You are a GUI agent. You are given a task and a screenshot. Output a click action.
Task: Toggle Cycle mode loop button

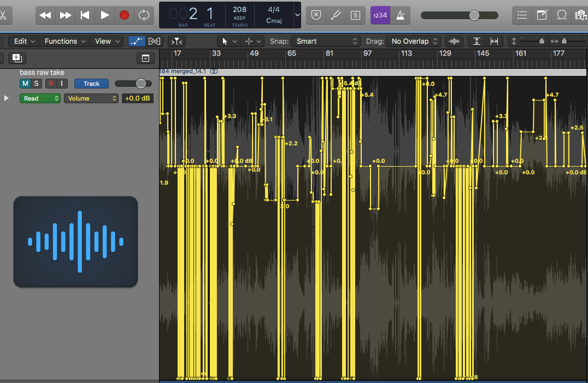pos(144,15)
